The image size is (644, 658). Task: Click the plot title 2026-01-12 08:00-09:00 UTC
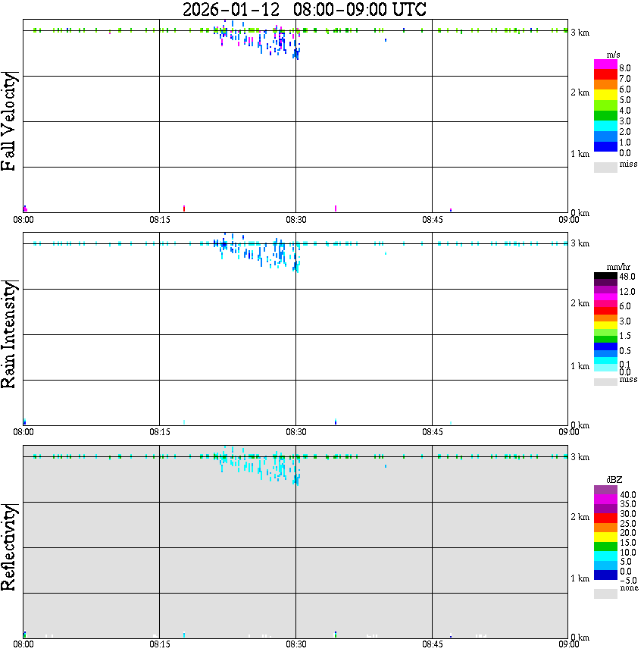[304, 9]
